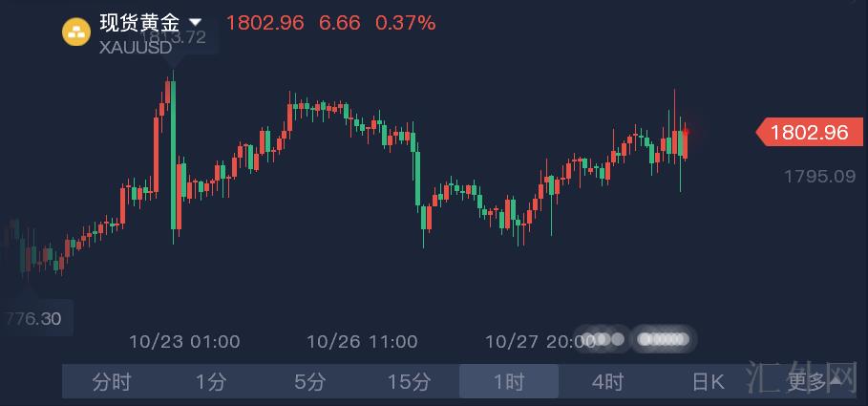Select the active 1时 timeframe tab

(509, 382)
